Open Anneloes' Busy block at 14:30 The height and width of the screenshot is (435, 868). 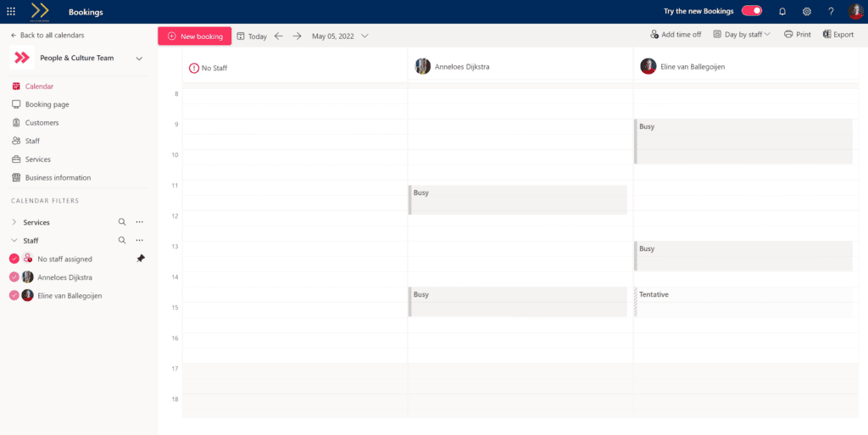(518, 302)
